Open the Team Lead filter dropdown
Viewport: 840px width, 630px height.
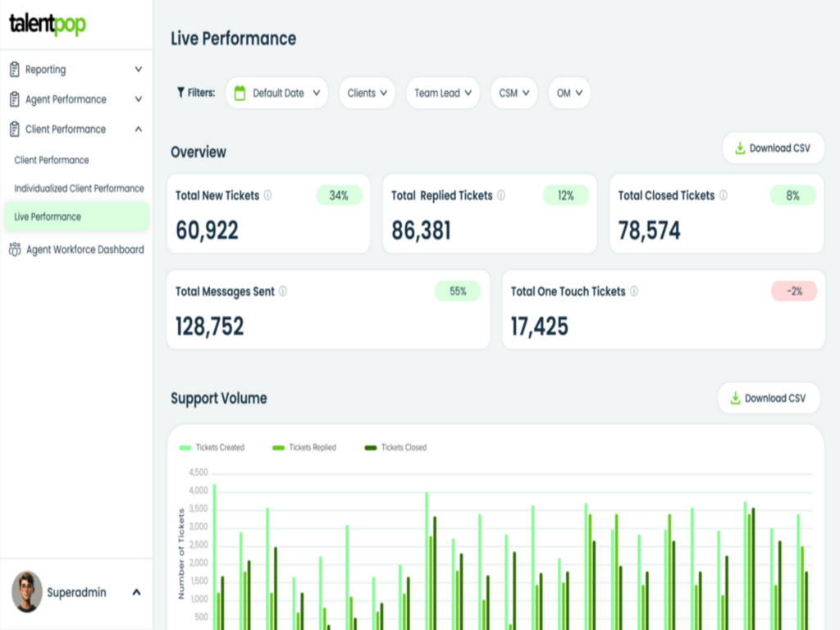coord(443,93)
